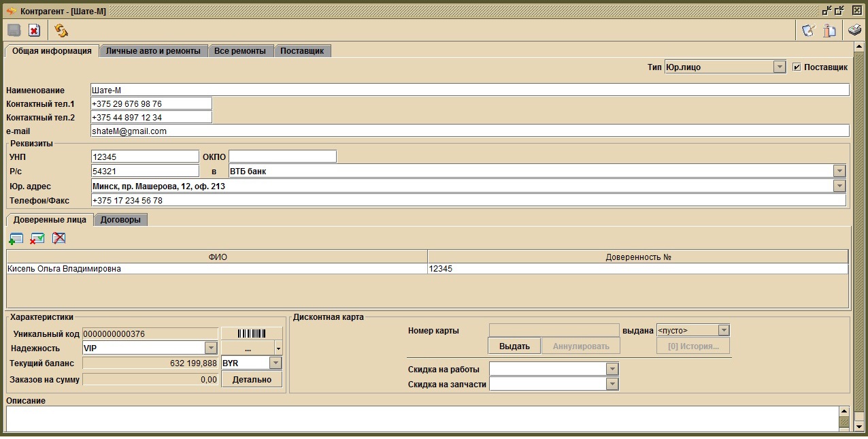Click the Описание text area
Screen dimensions: 868x439
(422, 418)
